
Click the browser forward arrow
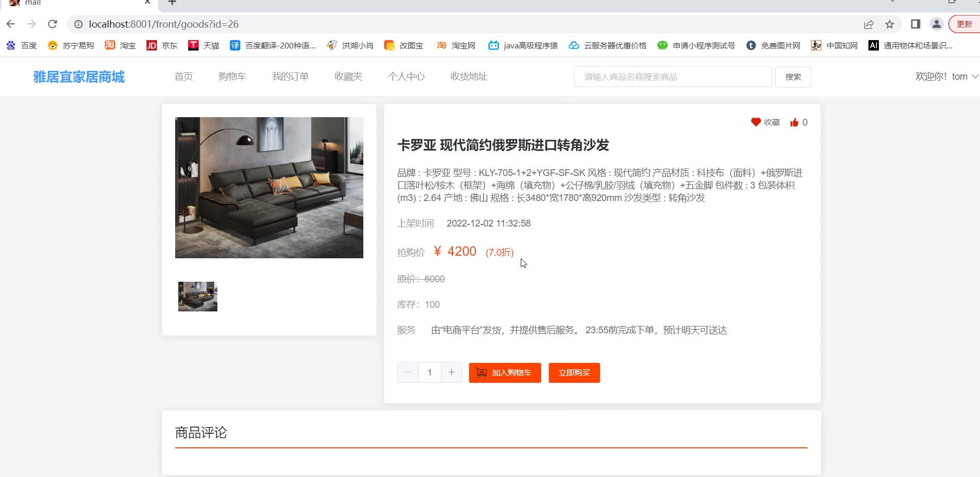tap(32, 24)
